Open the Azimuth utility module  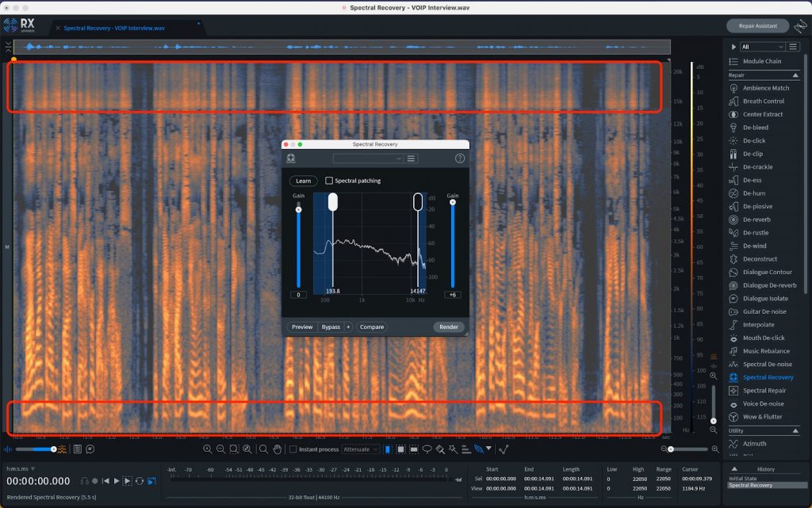748,443
